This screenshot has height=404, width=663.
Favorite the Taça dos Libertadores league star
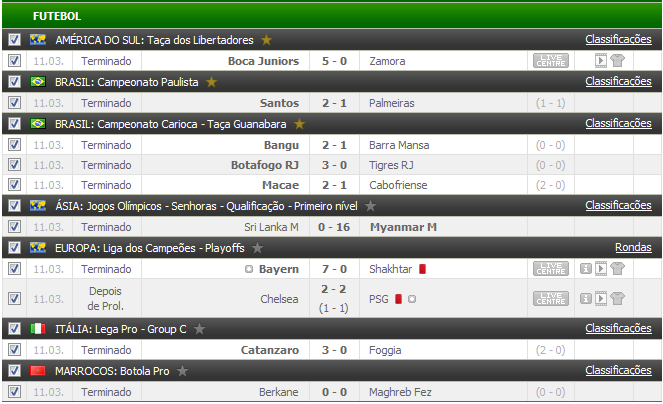click(266, 40)
